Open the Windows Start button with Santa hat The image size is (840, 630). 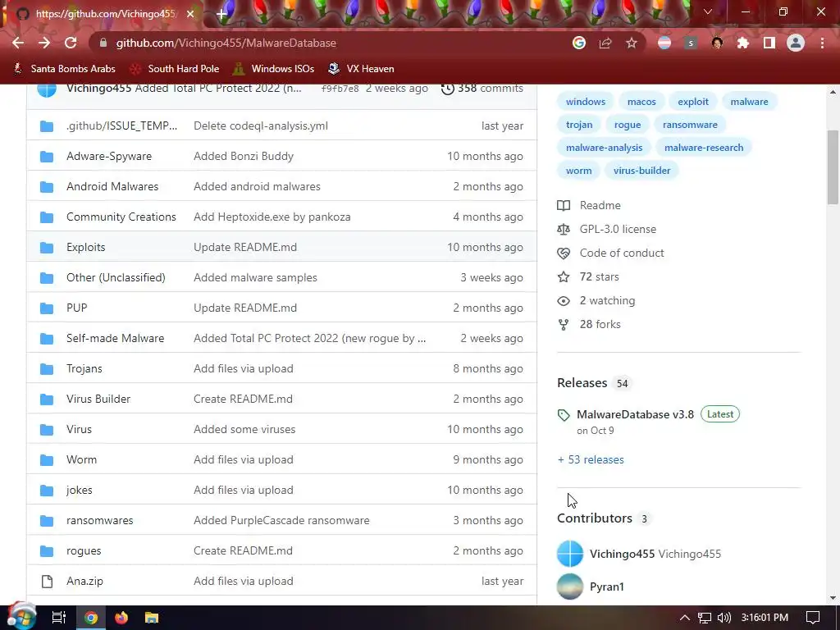21,617
